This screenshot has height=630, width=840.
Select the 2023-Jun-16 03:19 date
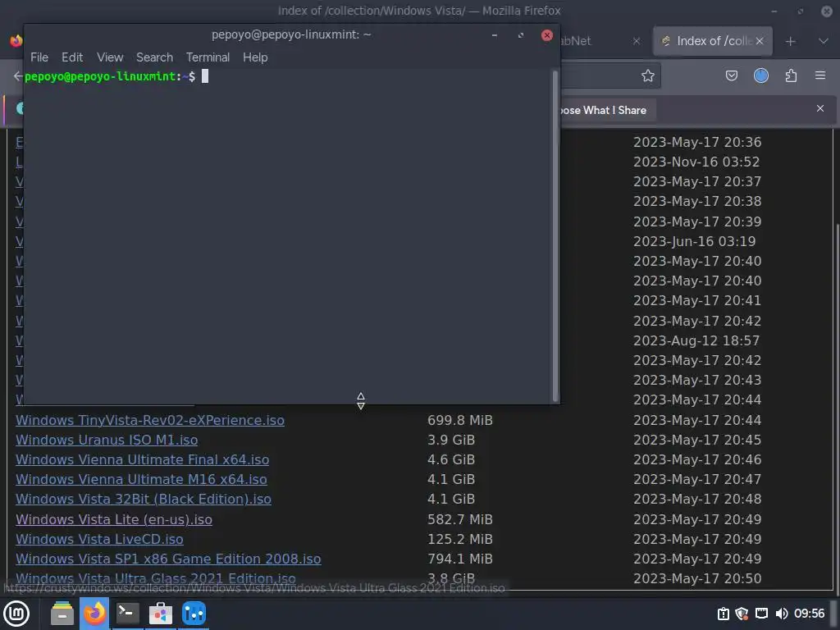(694, 242)
